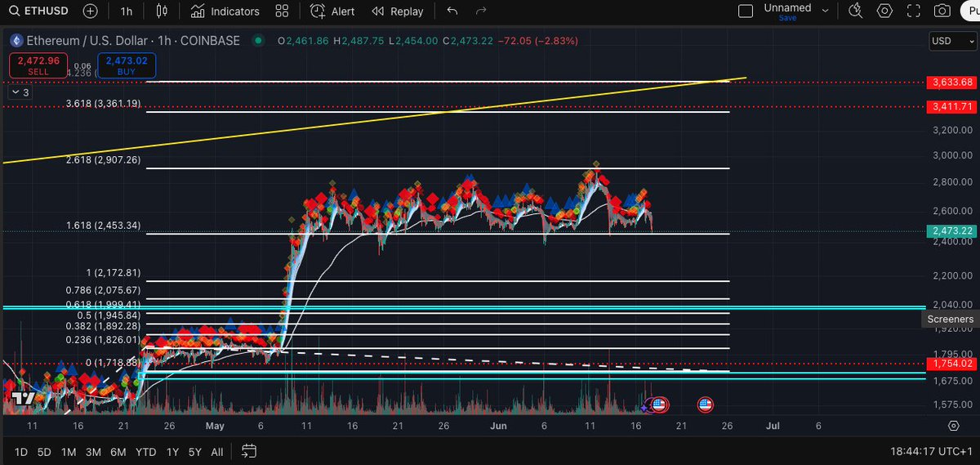Open indicator templates grid icon
Screen dimensions: 980x465
pos(282,11)
